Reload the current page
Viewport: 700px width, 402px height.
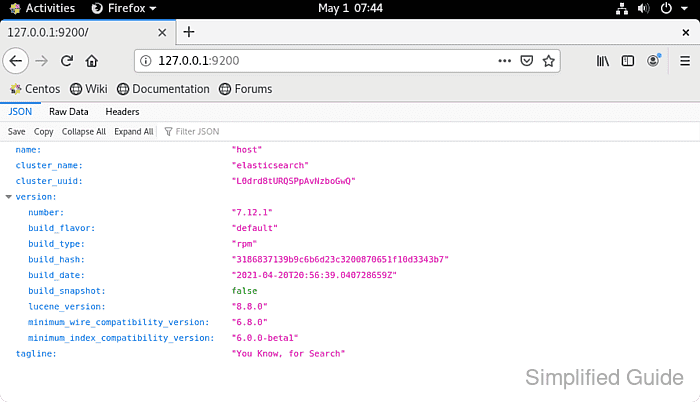coord(66,61)
